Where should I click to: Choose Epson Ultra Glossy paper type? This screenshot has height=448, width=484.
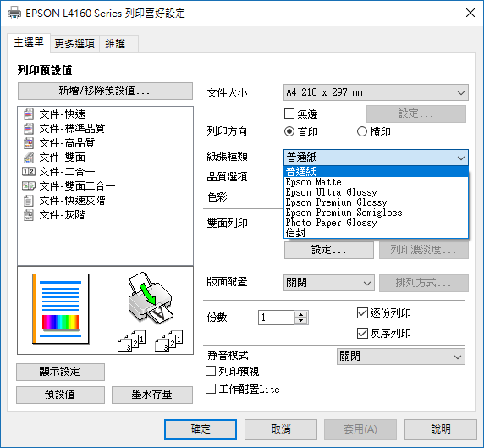pos(376,192)
